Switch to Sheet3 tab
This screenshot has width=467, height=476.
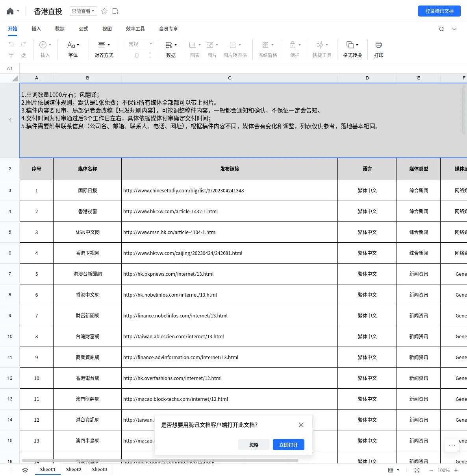coord(100,469)
